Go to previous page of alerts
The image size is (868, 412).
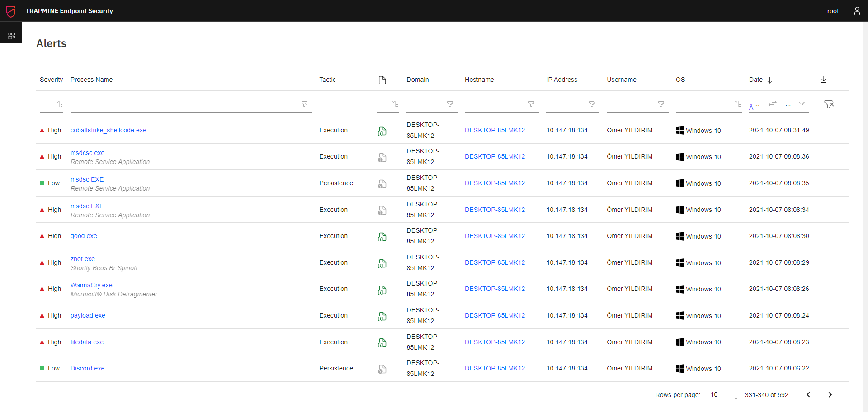(x=808, y=395)
